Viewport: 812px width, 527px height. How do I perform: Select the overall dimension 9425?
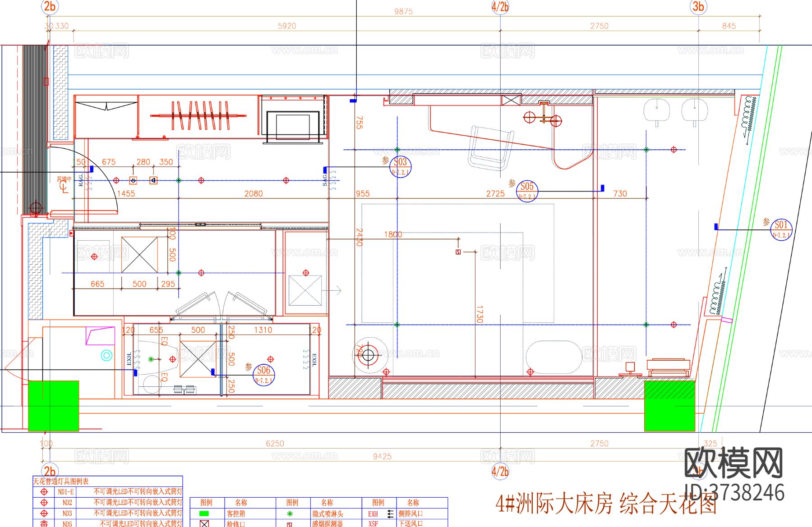point(382,457)
